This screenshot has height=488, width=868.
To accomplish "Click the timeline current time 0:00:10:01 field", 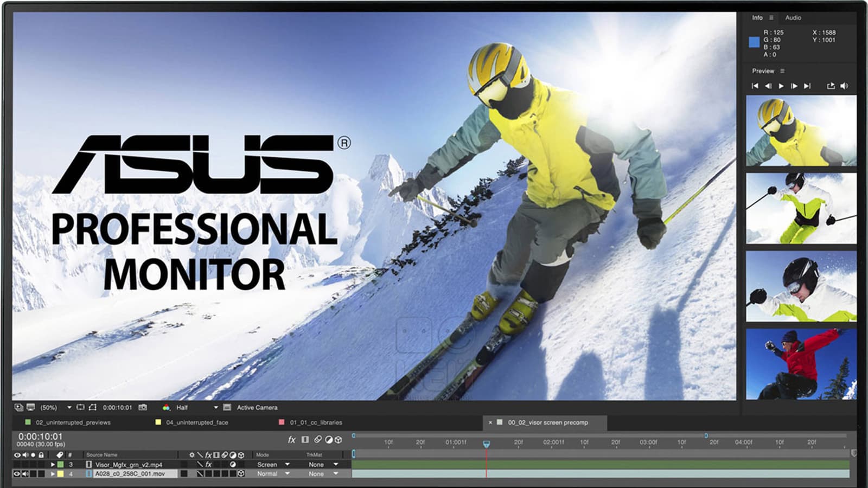I will click(x=40, y=436).
